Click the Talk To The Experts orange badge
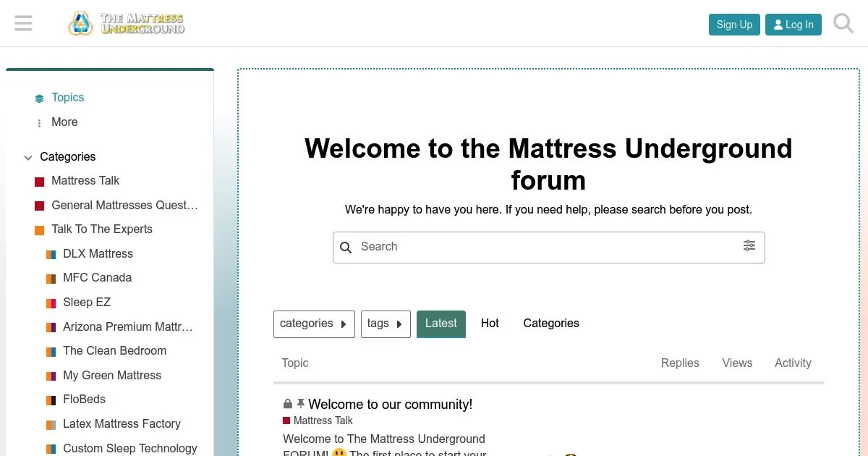The height and width of the screenshot is (456, 868). pyautogui.click(x=40, y=230)
